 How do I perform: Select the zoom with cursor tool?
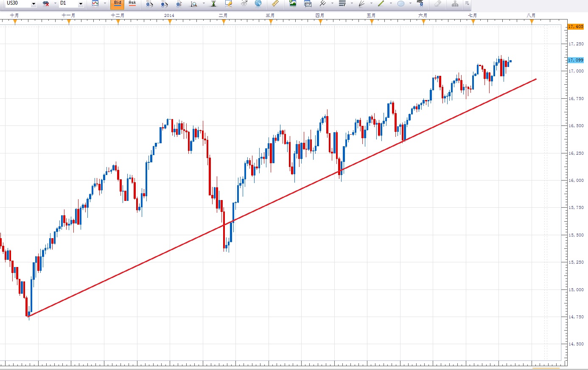(x=179, y=3)
